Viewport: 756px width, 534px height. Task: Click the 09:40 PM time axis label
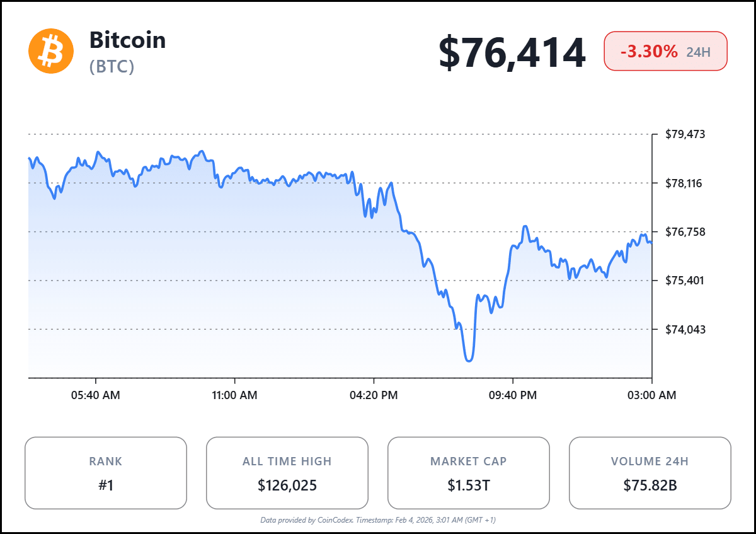pos(513,395)
